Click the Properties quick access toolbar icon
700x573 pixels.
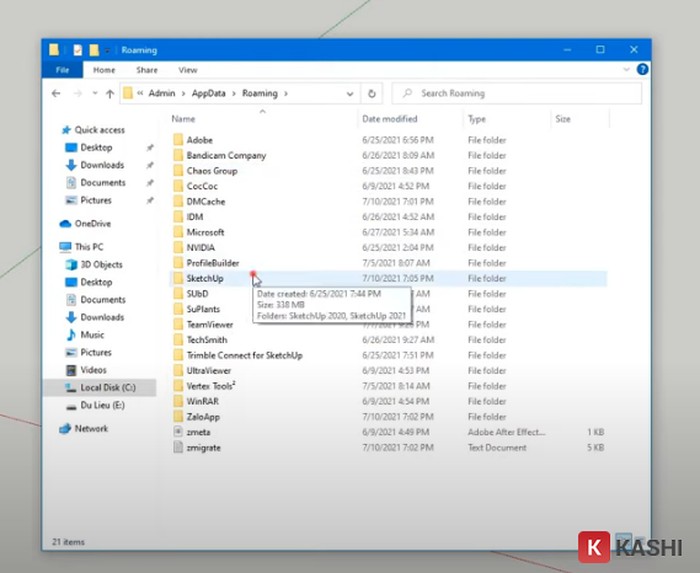[x=78, y=50]
